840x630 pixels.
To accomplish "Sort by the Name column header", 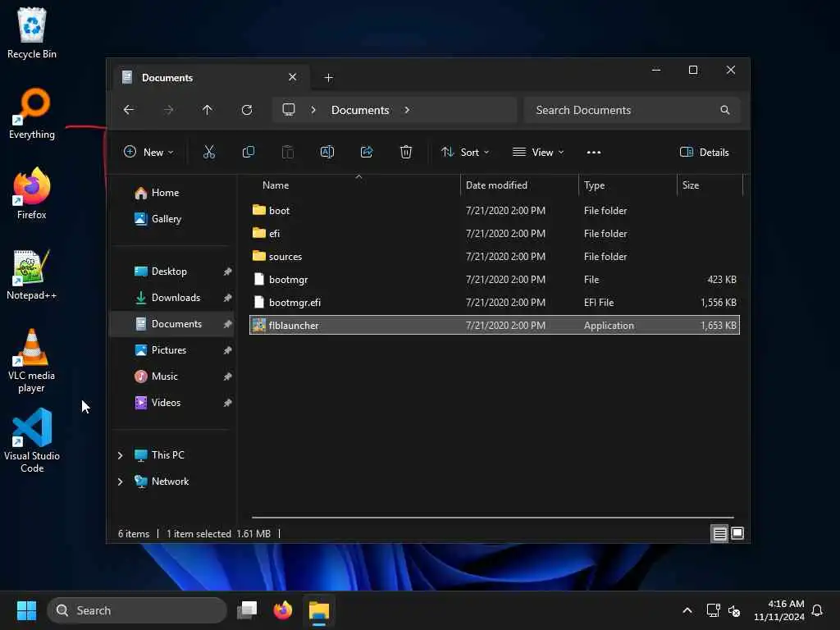I will point(354,185).
